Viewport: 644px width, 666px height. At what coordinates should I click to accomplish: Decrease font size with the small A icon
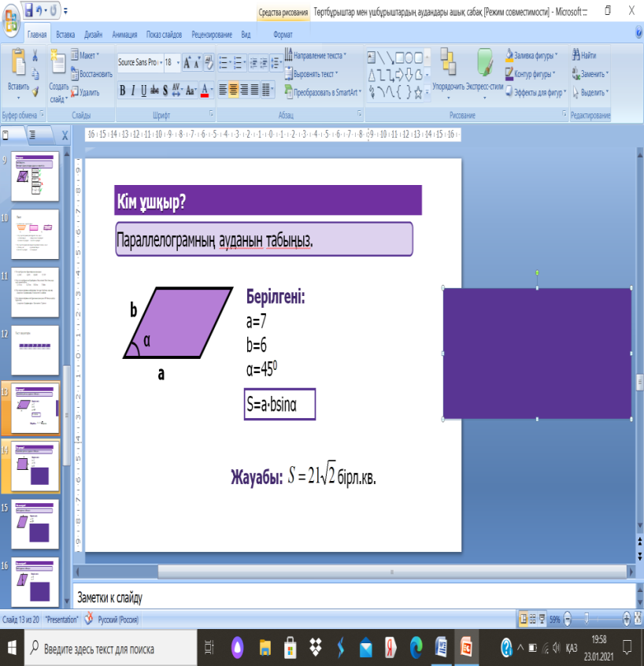[x=197, y=63]
